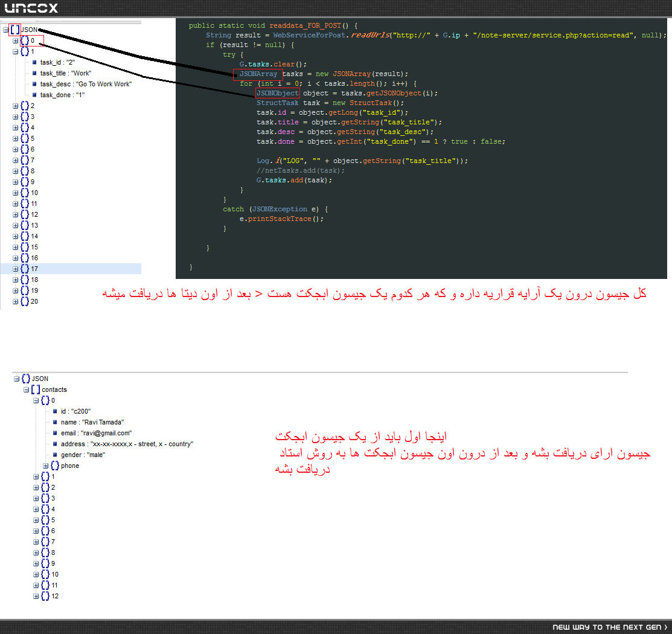Expand node 7 in top JSON tree
The height and width of the screenshot is (634, 672).
16,161
